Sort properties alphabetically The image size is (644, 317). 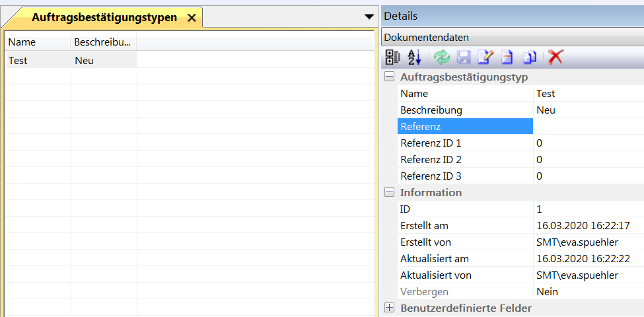pos(414,57)
